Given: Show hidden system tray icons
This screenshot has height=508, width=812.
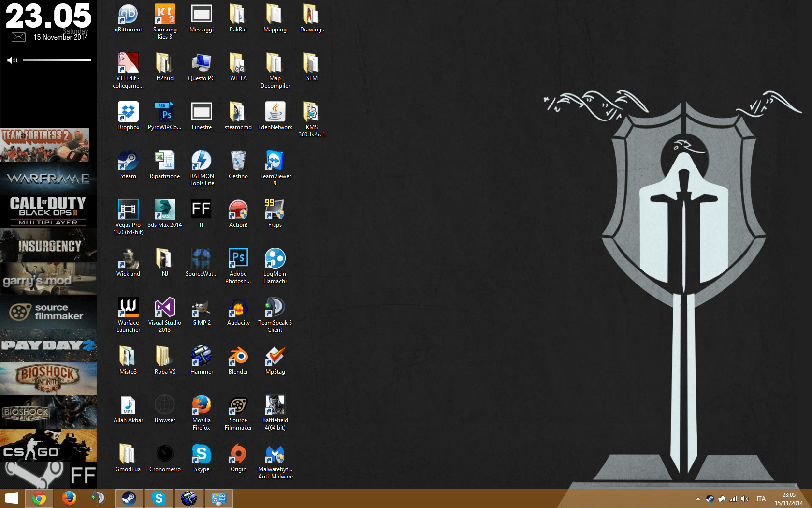Looking at the screenshot, I should [698, 499].
